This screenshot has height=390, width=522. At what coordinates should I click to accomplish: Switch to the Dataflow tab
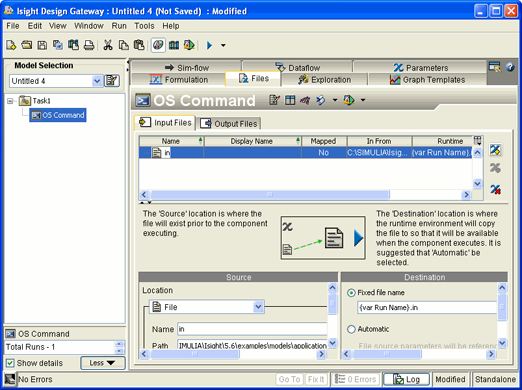(297, 68)
